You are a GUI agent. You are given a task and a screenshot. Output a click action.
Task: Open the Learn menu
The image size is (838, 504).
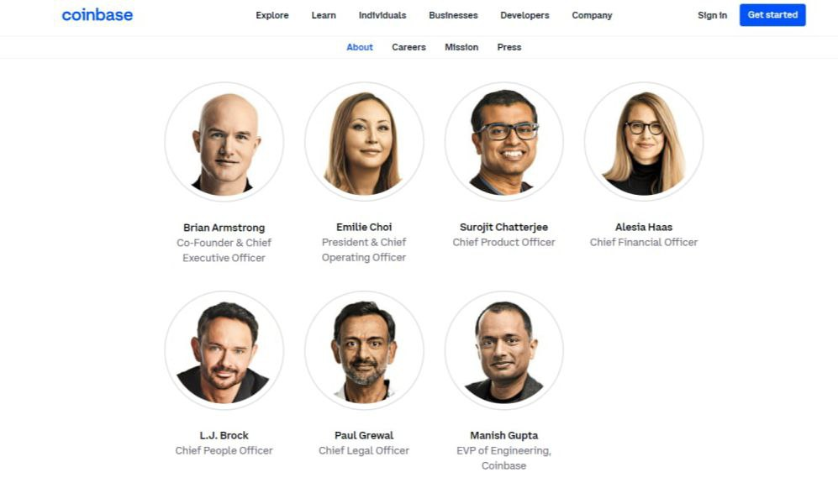point(324,15)
